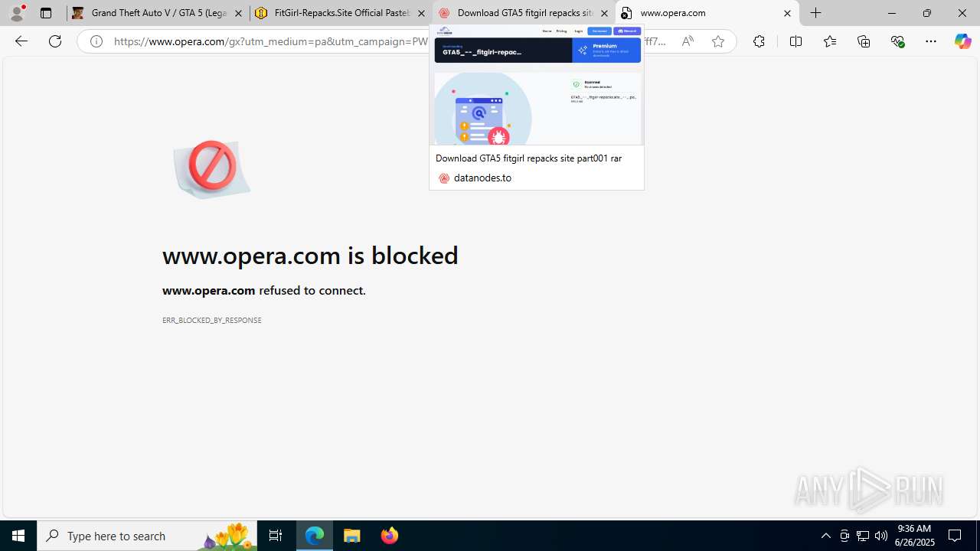Open Microsoft Edge from the taskbar
Image resolution: width=980 pixels, height=551 pixels.
pos(315,536)
